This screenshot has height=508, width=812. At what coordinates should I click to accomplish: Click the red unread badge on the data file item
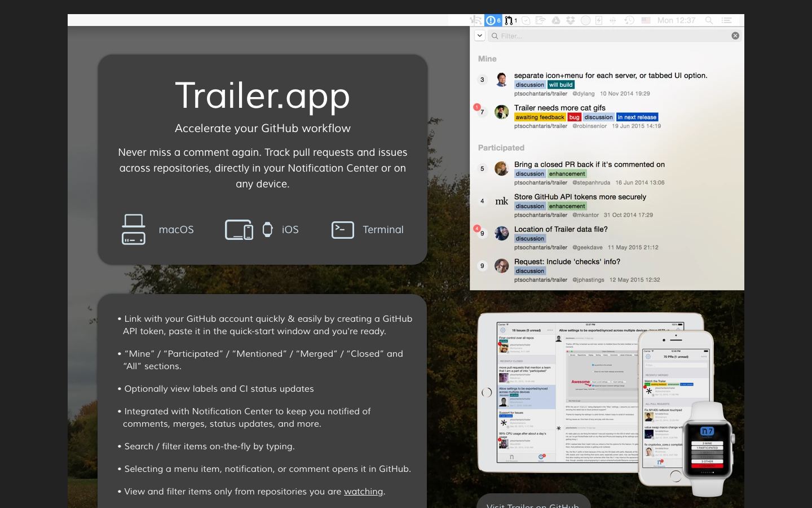[477, 229]
